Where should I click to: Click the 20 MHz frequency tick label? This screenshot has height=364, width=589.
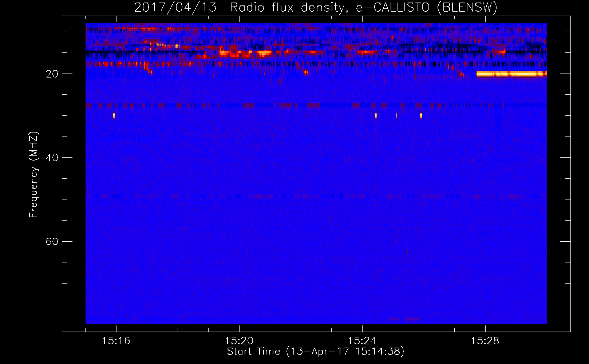coord(52,74)
